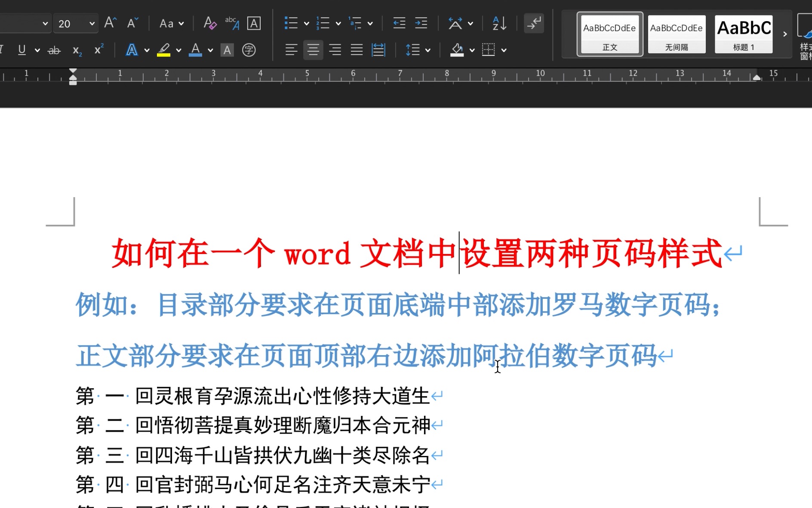Open the phonetic guide tool

232,23
